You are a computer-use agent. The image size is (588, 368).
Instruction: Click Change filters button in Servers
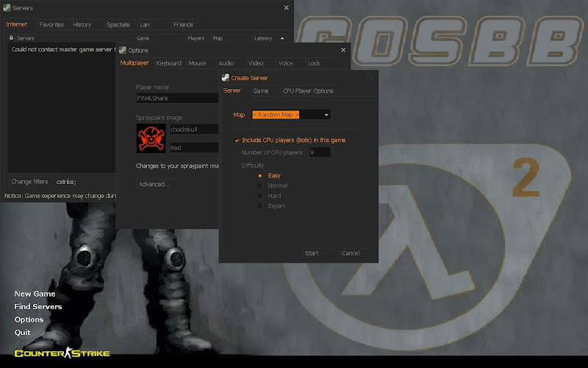(x=29, y=181)
